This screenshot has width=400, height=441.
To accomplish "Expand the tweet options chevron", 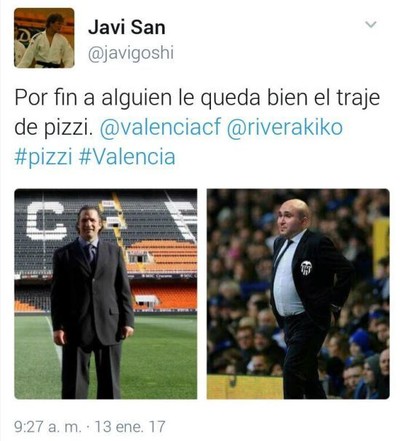I will (371, 24).
